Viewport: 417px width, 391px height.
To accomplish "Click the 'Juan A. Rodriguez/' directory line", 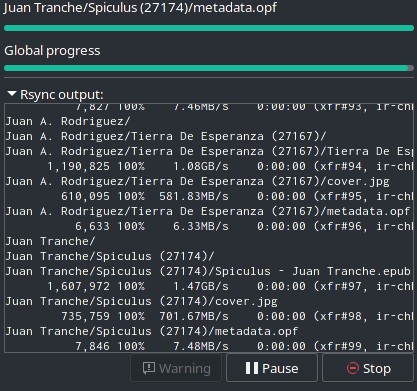I will (68, 121).
